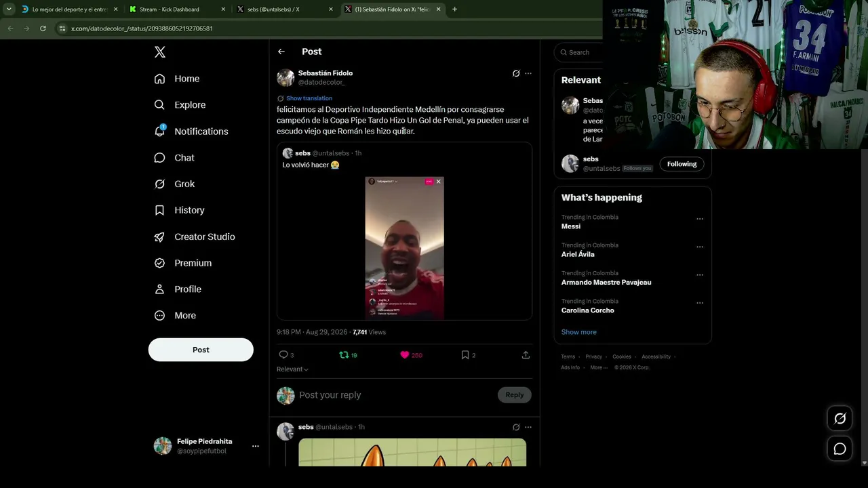Open the video thumbnail in quoted post

405,248
